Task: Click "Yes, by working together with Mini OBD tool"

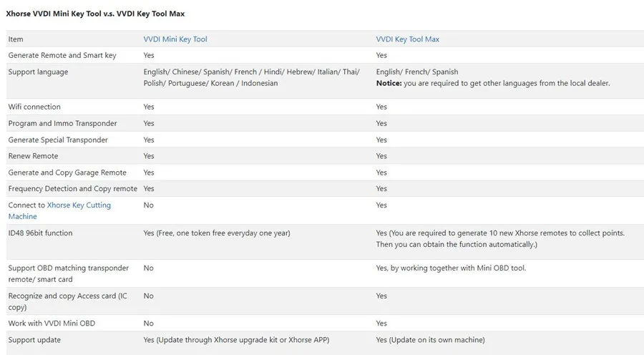Action: tap(451, 268)
